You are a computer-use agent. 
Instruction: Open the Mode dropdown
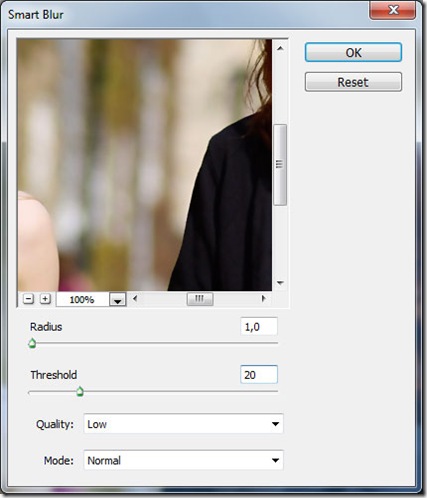(x=183, y=460)
